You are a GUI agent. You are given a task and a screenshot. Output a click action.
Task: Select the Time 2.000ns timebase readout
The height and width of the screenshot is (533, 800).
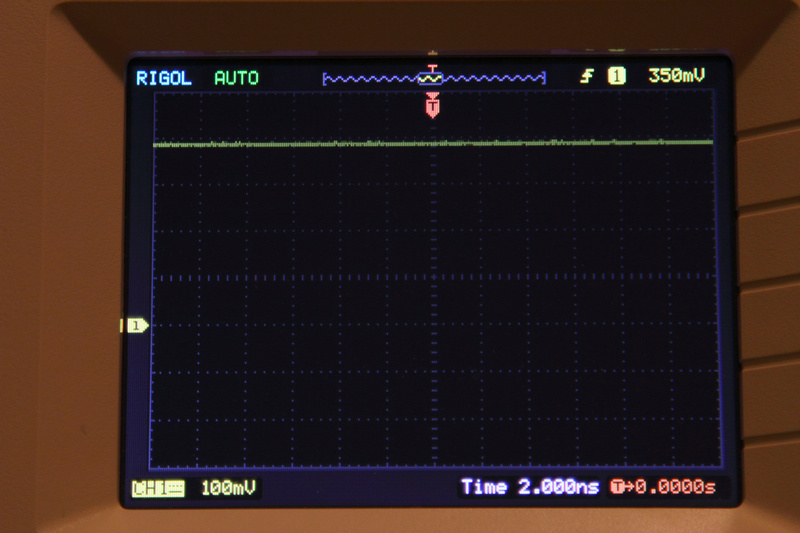pyautogui.click(x=529, y=488)
